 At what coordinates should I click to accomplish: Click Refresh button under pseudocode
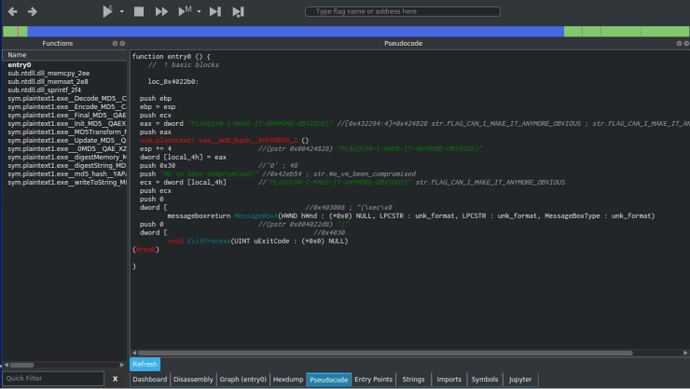click(x=145, y=364)
